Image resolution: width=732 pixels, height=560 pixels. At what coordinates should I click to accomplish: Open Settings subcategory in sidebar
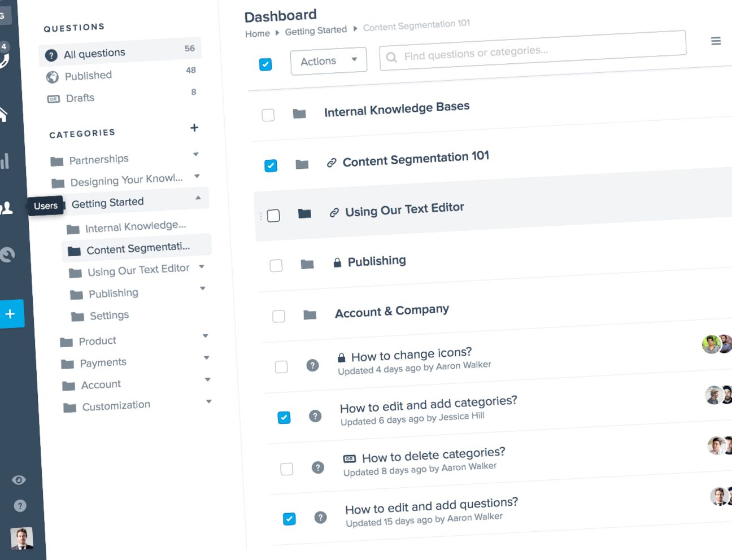[109, 316]
